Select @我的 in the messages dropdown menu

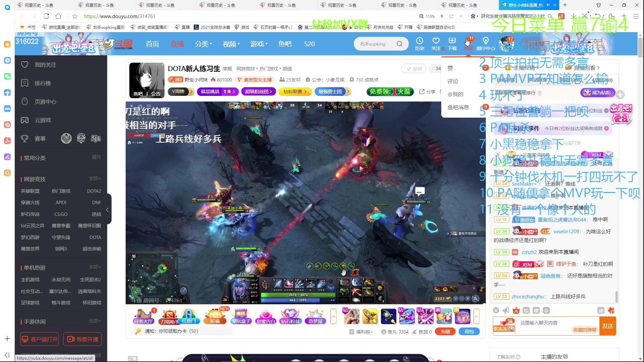pyautogui.click(x=455, y=94)
